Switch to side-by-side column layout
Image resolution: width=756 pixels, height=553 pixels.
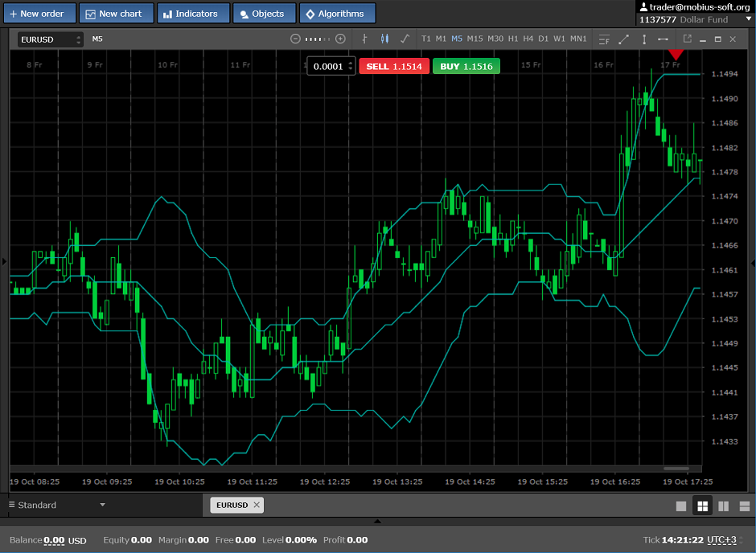click(x=724, y=506)
